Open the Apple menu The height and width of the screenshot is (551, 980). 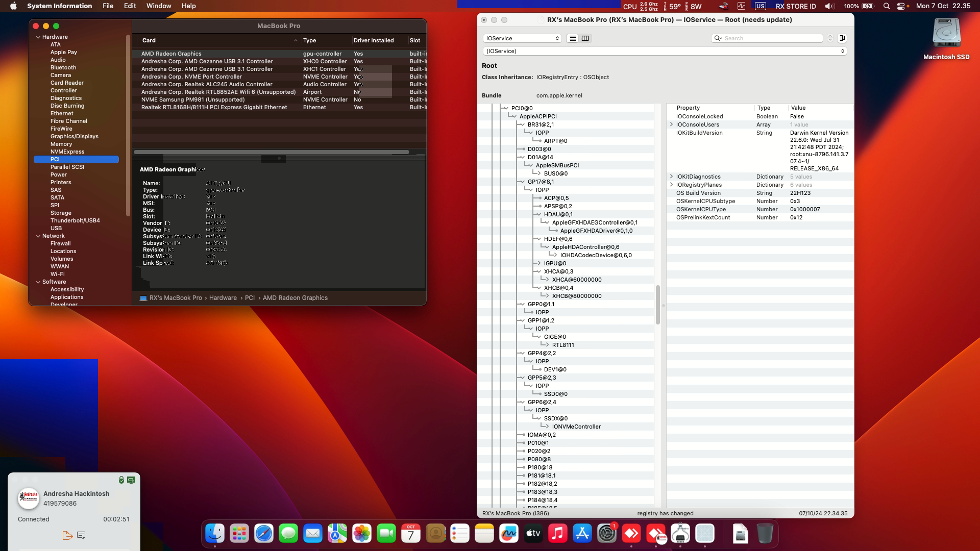[13, 6]
